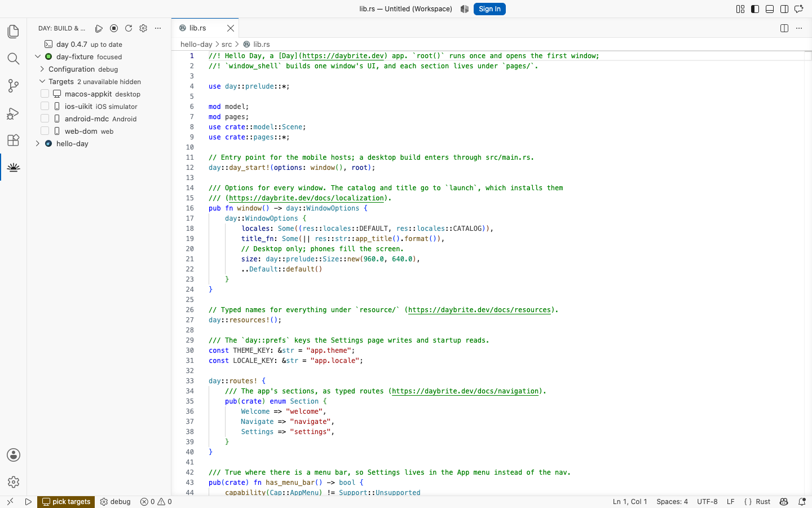Click the android-mdc Android row label
The width and height of the screenshot is (812, 508).
(x=100, y=119)
